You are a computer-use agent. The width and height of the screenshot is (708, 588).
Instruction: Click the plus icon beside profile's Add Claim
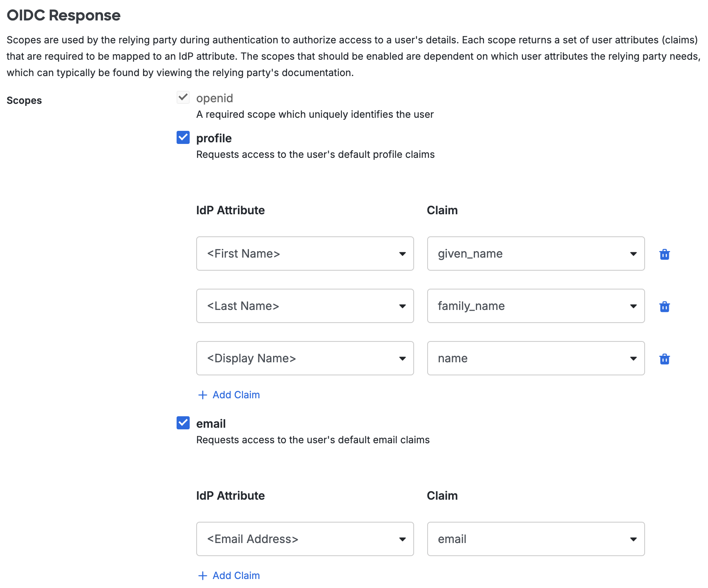(203, 395)
